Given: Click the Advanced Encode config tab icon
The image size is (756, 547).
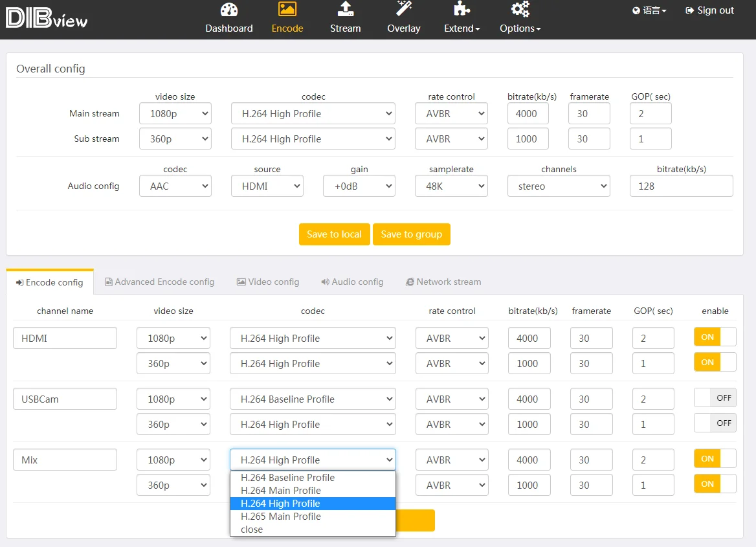Looking at the screenshot, I should [x=109, y=282].
